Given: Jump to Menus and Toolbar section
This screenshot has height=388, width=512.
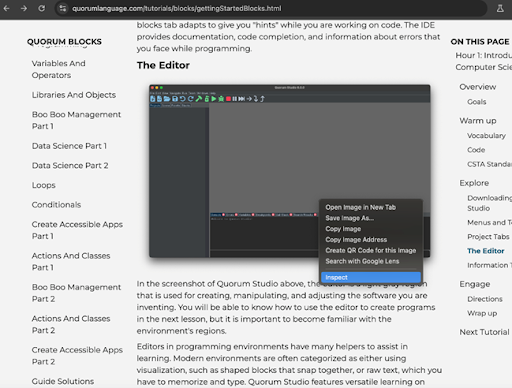Looking at the screenshot, I should [489, 222].
